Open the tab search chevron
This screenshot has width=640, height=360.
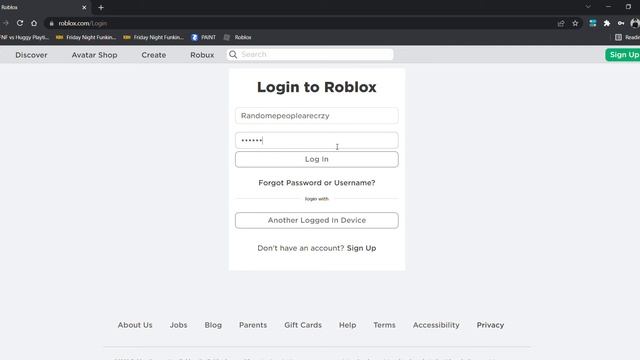(x=588, y=7)
